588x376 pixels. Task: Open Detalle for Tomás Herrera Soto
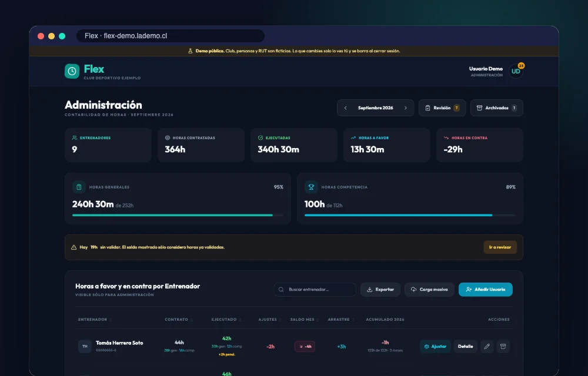click(465, 347)
